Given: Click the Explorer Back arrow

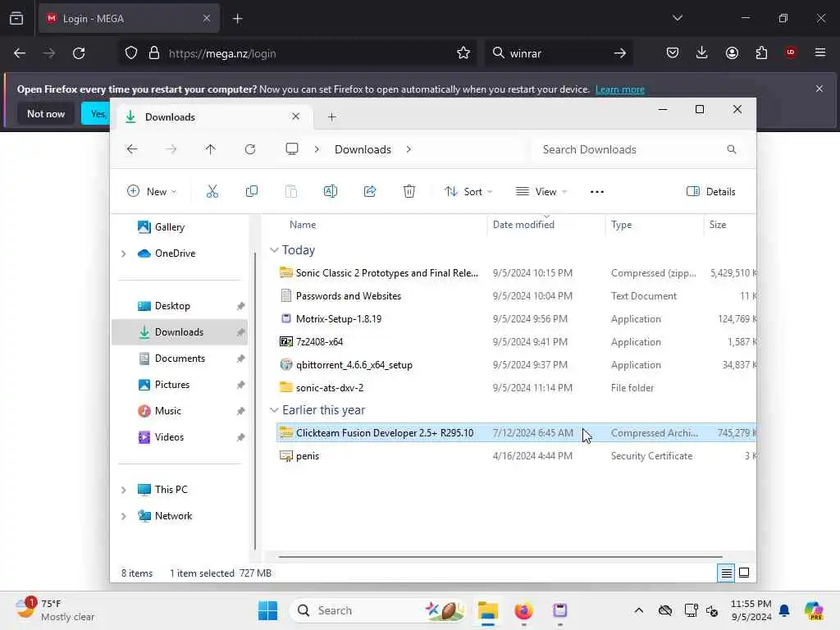Looking at the screenshot, I should (132, 149).
